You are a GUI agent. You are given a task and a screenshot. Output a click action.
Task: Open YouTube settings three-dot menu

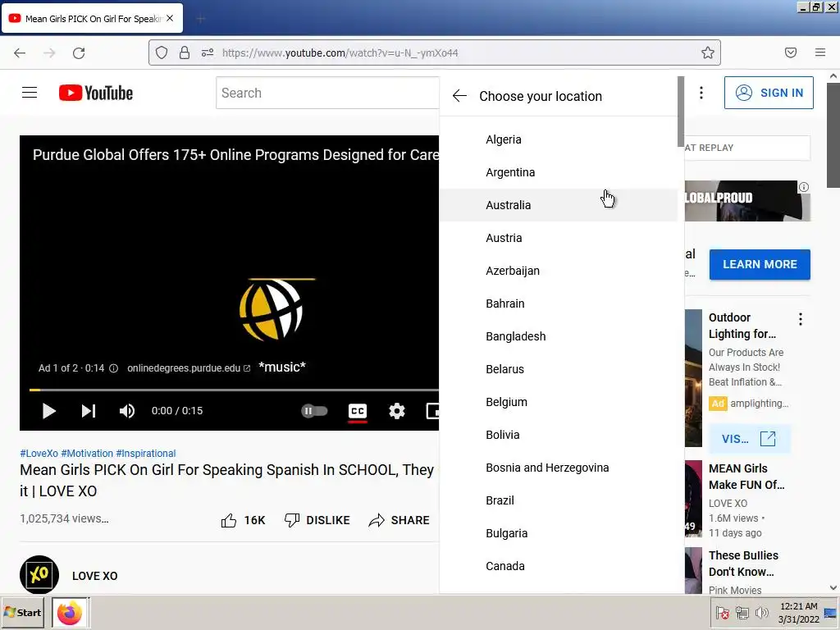(701, 93)
